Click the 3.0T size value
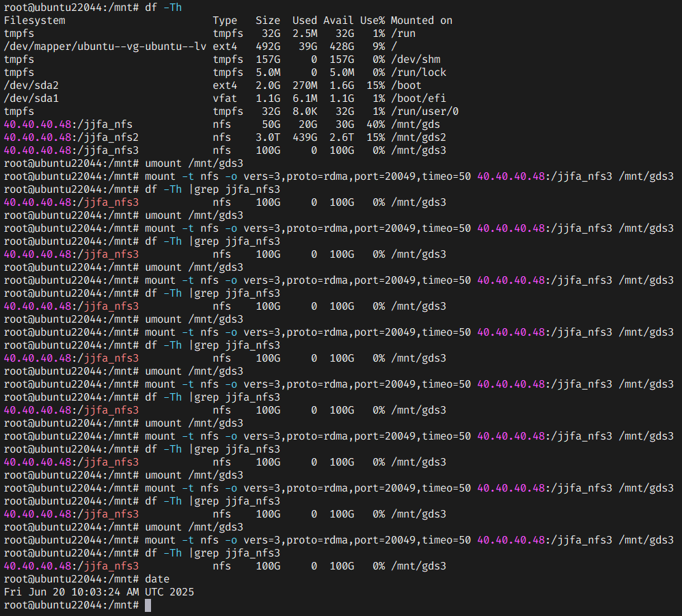Viewport: 682px width, 616px height. pyautogui.click(x=268, y=137)
